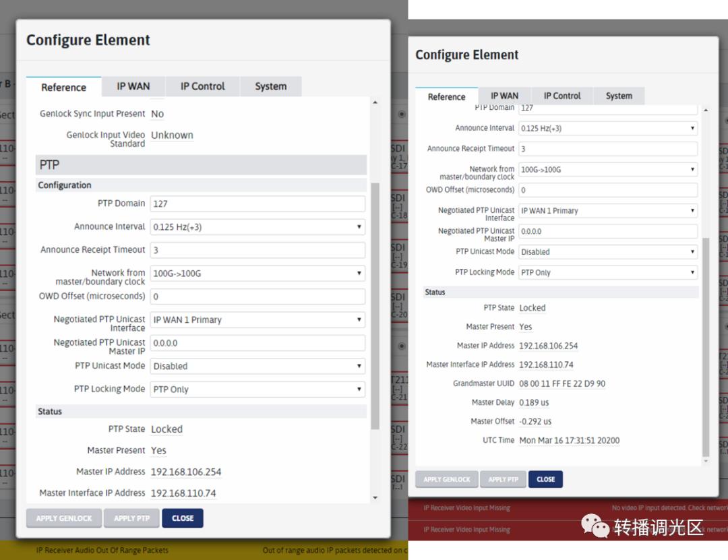The width and height of the screenshot is (728, 560).
Task: Click Master Present Yes value in right dialog
Action: click(x=526, y=327)
